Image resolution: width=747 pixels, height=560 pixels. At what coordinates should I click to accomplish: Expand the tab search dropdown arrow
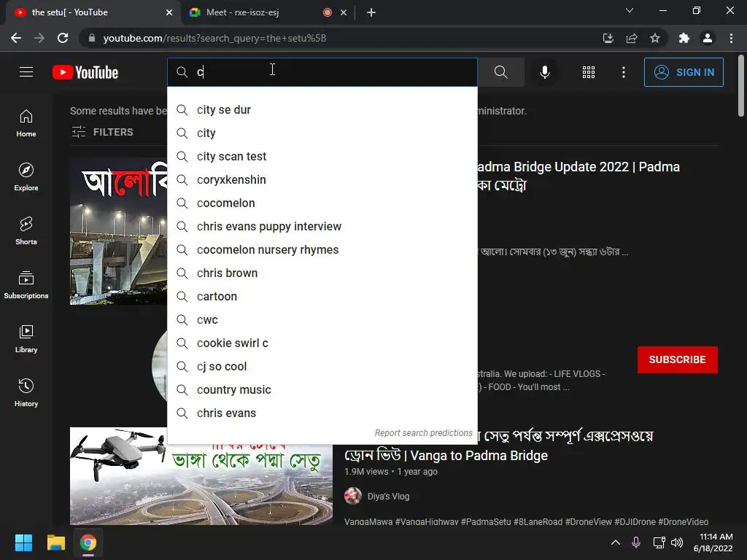click(630, 10)
